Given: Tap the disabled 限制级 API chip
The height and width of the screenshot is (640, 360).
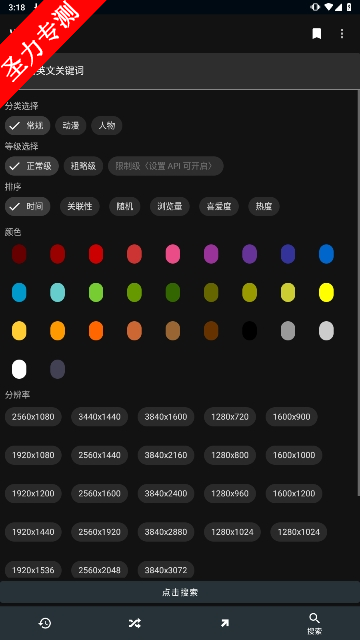Looking at the screenshot, I should [166, 166].
